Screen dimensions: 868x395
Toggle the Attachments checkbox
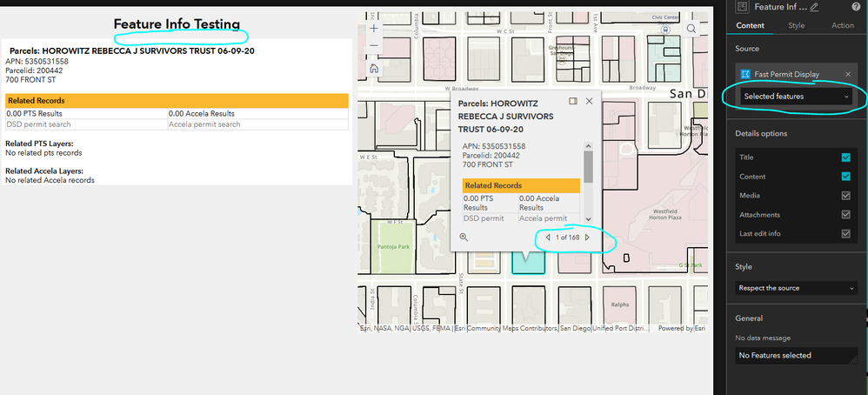coord(845,215)
